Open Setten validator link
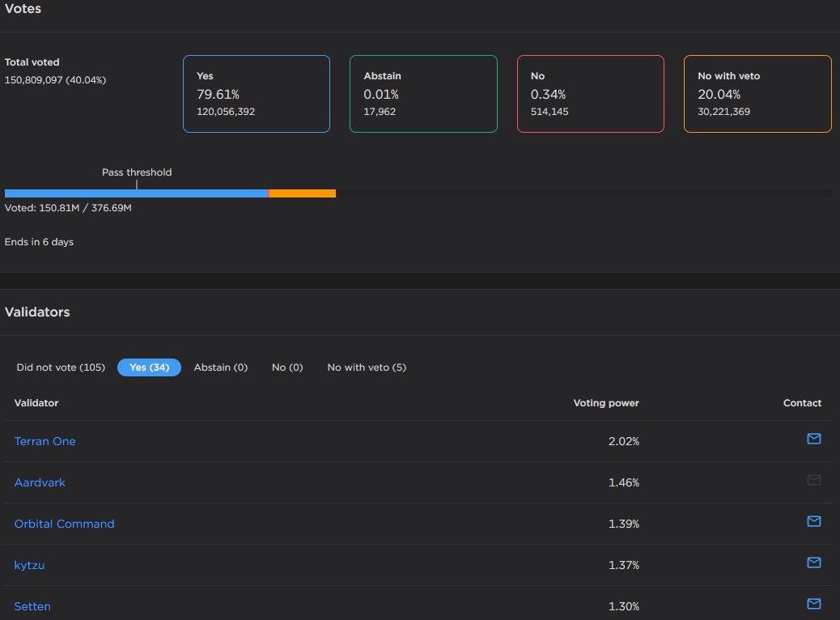Screen dimensions: 840x620 (32, 606)
